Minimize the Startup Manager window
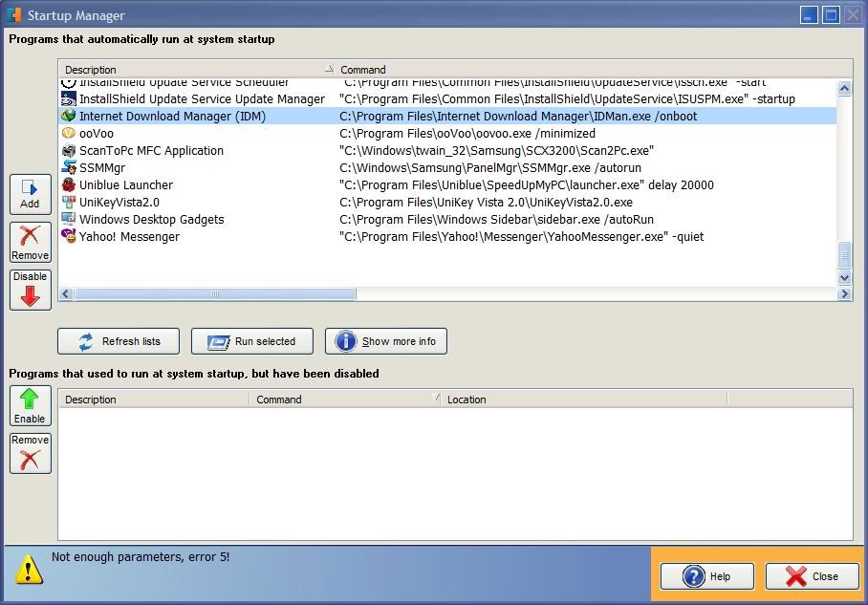The height and width of the screenshot is (605, 868). point(809,15)
